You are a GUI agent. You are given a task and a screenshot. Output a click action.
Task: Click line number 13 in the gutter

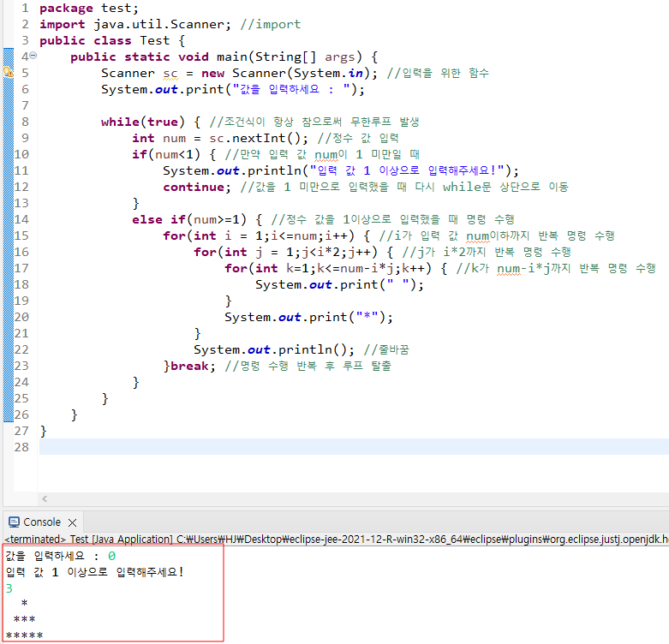coord(21,203)
